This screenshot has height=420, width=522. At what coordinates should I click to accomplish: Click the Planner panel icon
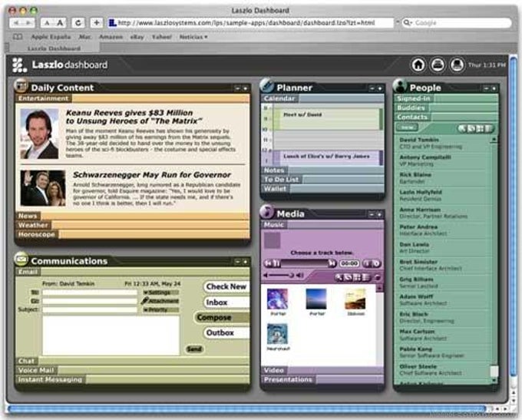tap(266, 85)
